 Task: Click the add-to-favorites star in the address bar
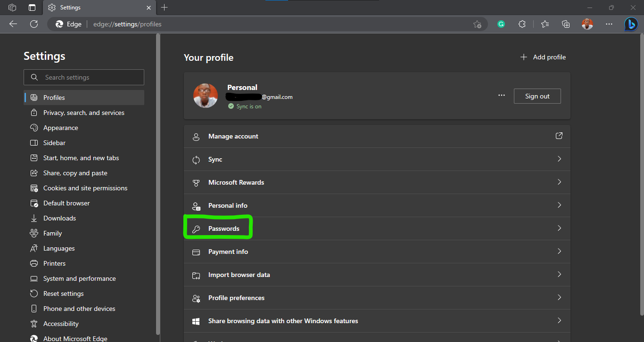477,24
